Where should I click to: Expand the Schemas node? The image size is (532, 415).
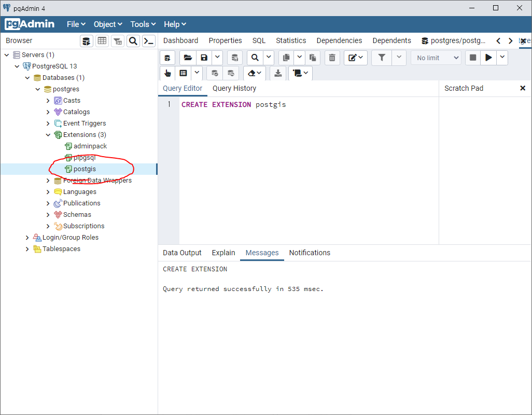click(48, 214)
